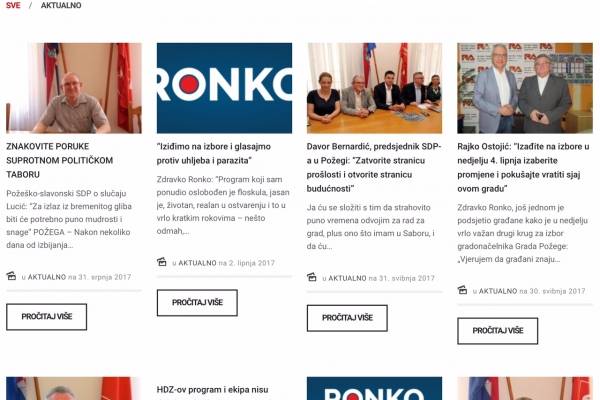This screenshot has height=400, width=600.
Task: Select the AKTUALNO filter tab
Action: (61, 5)
